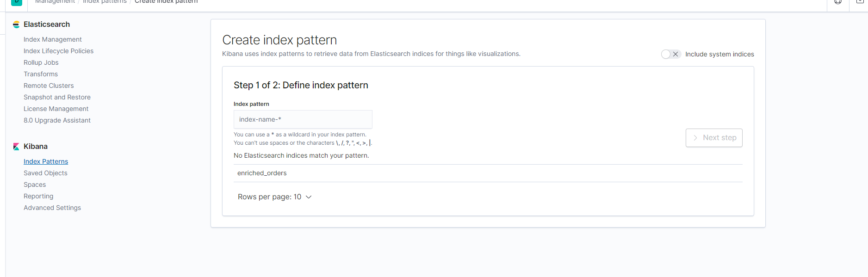Open 8.0 Upgrade Assistant
The height and width of the screenshot is (277, 868).
(x=57, y=120)
